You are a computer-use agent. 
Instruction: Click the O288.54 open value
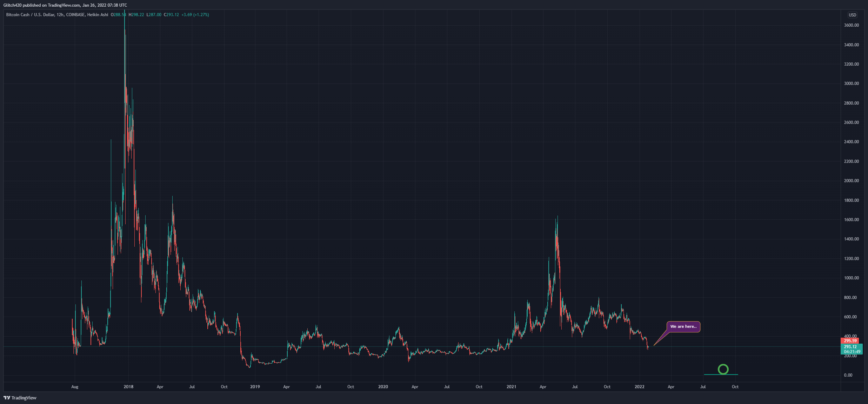click(x=118, y=15)
